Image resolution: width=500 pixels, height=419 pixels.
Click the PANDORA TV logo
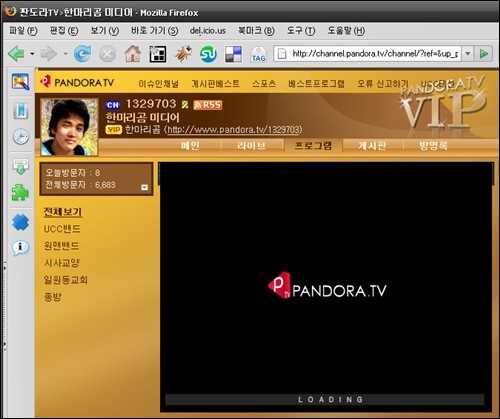pos(77,82)
